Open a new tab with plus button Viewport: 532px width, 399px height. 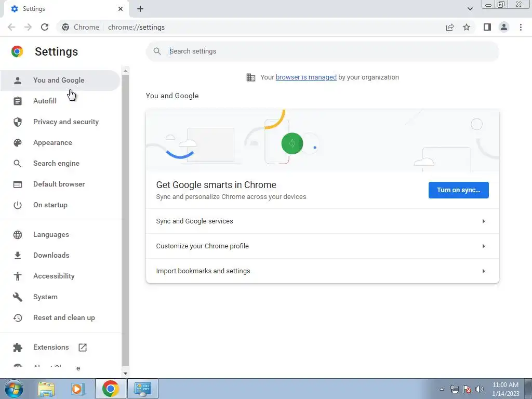140,9
